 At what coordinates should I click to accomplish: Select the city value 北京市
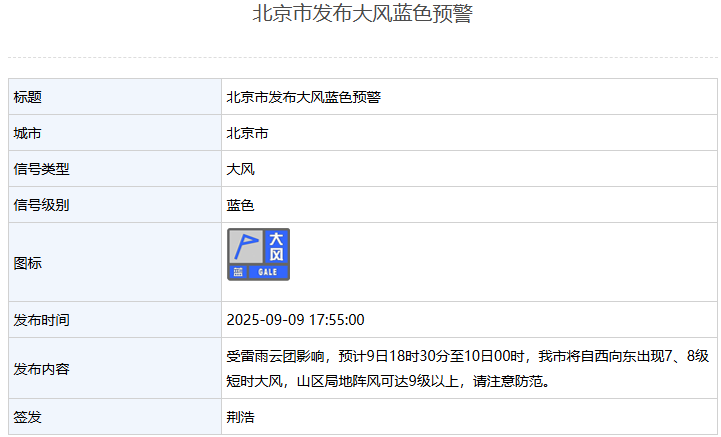pyautogui.click(x=247, y=133)
